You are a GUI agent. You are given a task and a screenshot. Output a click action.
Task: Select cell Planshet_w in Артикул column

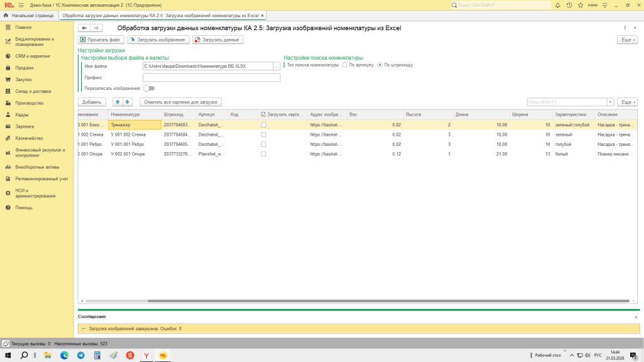click(211, 155)
